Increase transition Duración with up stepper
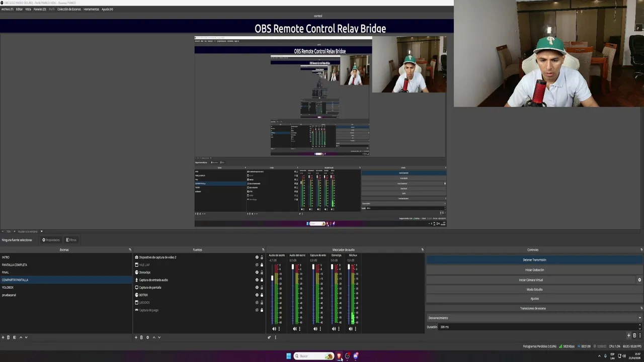The width and height of the screenshot is (644, 362). (x=639, y=325)
